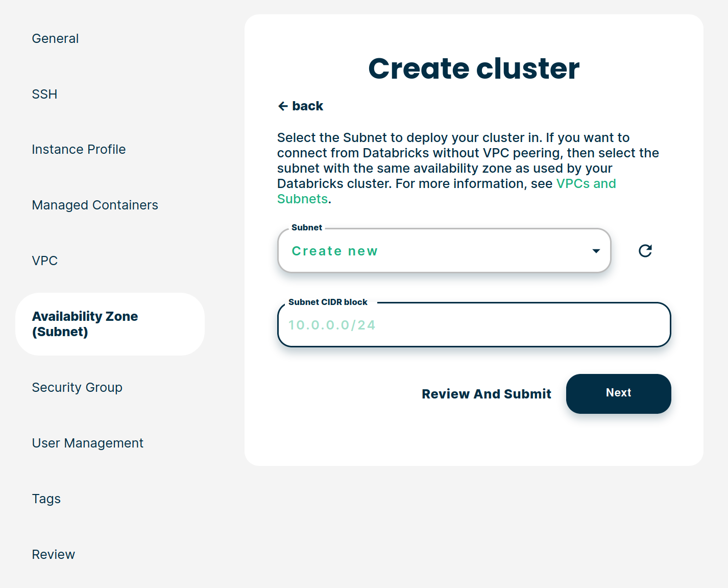Image resolution: width=728 pixels, height=588 pixels.
Task: Open the General step in sidebar
Action: [x=55, y=39]
